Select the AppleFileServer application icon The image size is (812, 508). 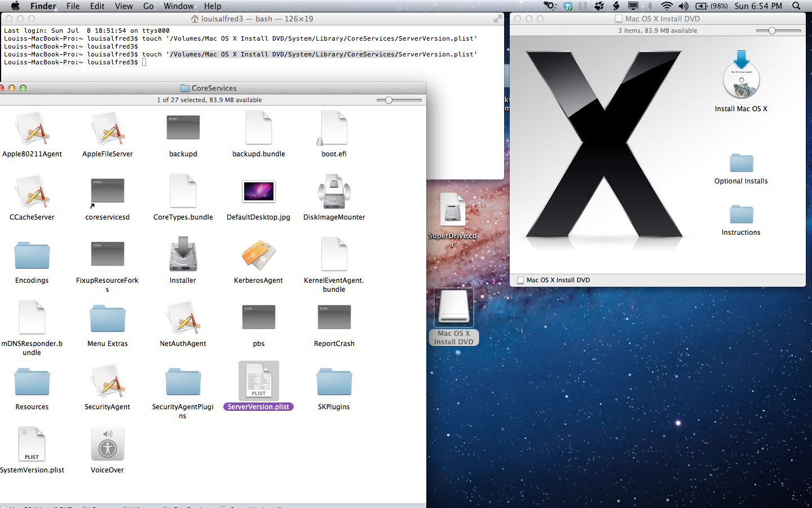108,128
